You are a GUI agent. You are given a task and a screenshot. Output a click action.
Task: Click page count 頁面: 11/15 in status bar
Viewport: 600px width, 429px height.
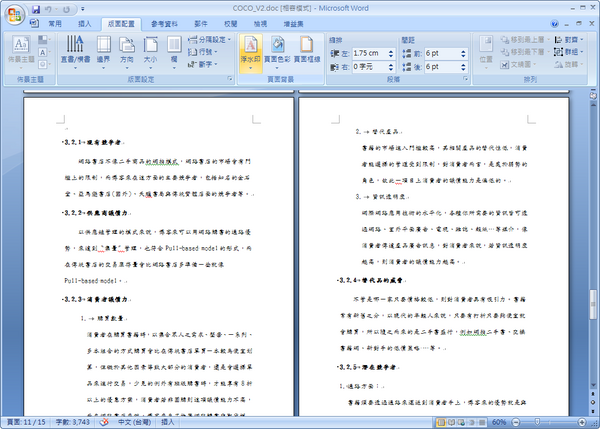click(x=26, y=422)
